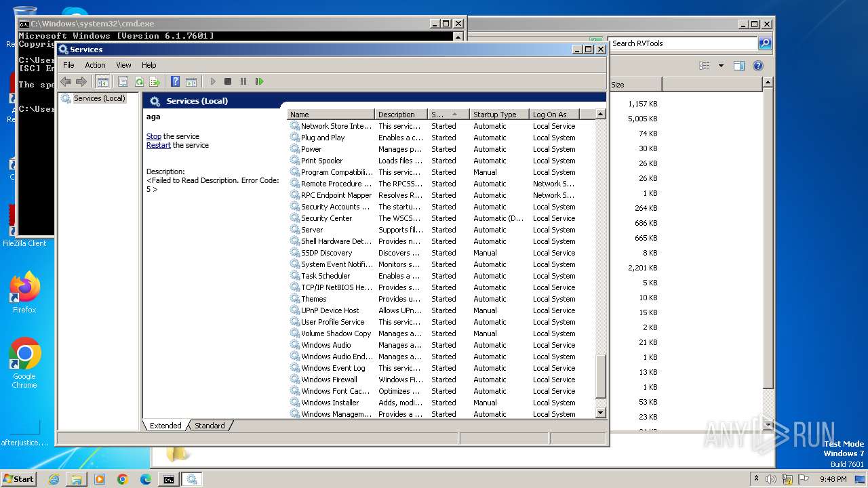Click the Pause Service toolbar icon
Screen dimensions: 868x488
[243, 81]
